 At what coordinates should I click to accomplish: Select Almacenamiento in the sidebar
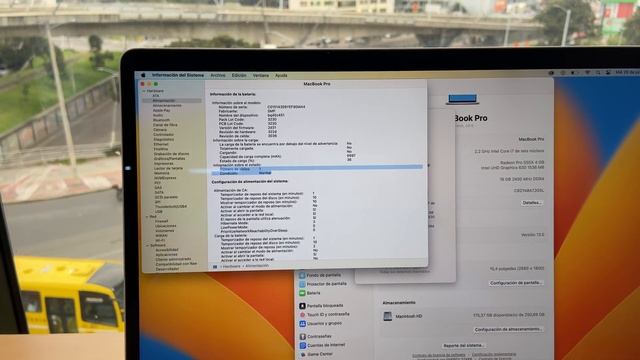pos(167,105)
